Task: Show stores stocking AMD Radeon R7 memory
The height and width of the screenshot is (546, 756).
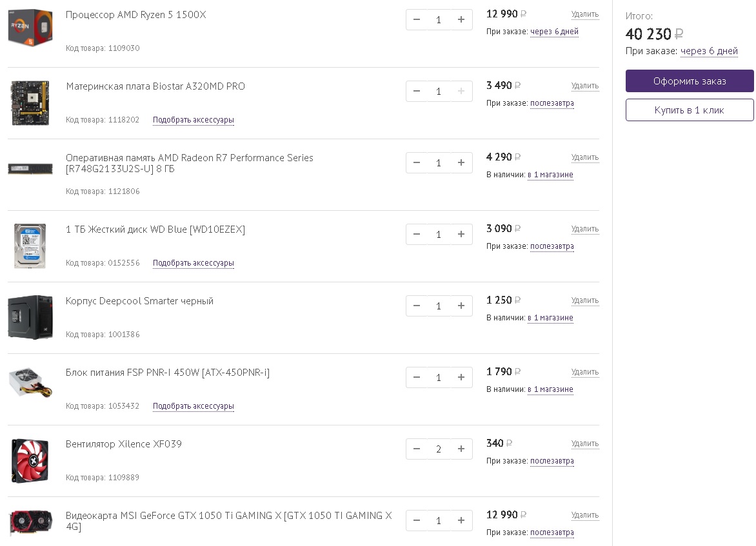Action: pyautogui.click(x=550, y=175)
